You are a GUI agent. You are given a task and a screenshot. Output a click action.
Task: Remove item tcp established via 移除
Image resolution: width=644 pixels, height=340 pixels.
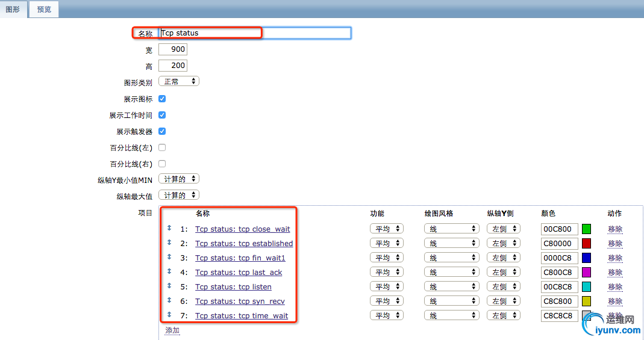pos(615,243)
